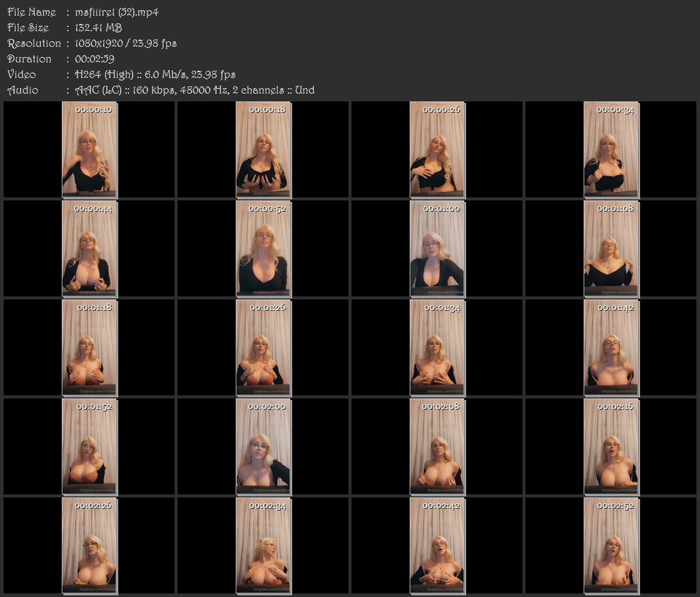
Task: Open the frame at timestamp 00:01:26
Action: tap(263, 348)
